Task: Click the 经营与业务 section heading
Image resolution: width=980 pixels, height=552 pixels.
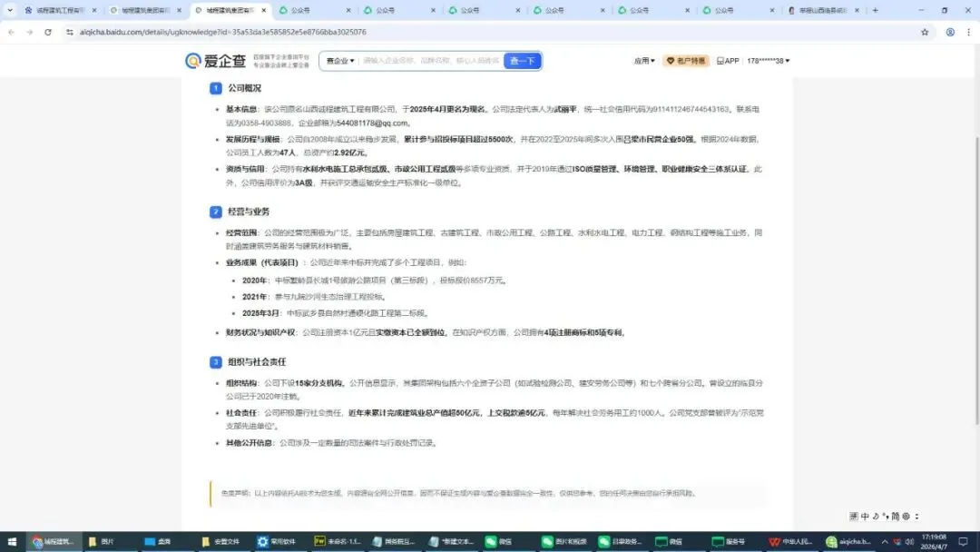Action: point(249,212)
